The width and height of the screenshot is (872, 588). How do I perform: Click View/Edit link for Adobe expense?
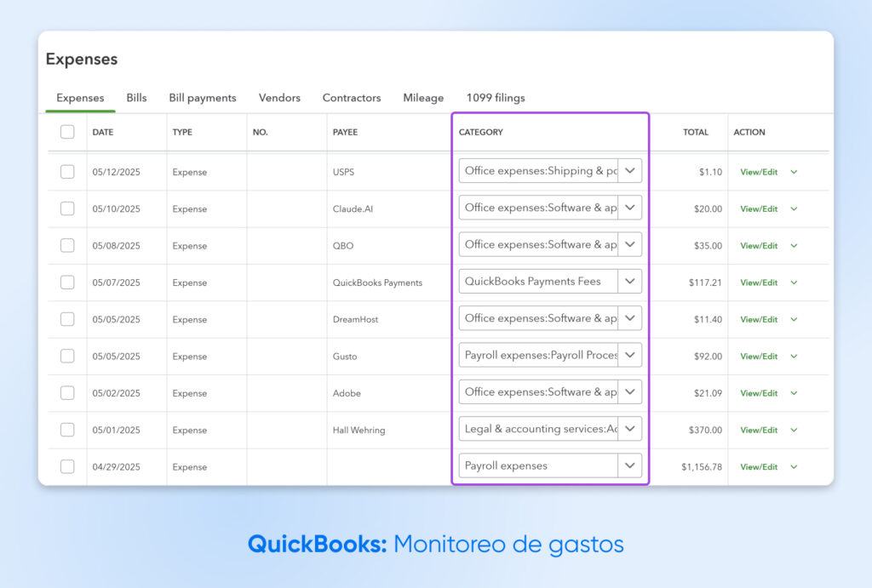pyautogui.click(x=759, y=392)
